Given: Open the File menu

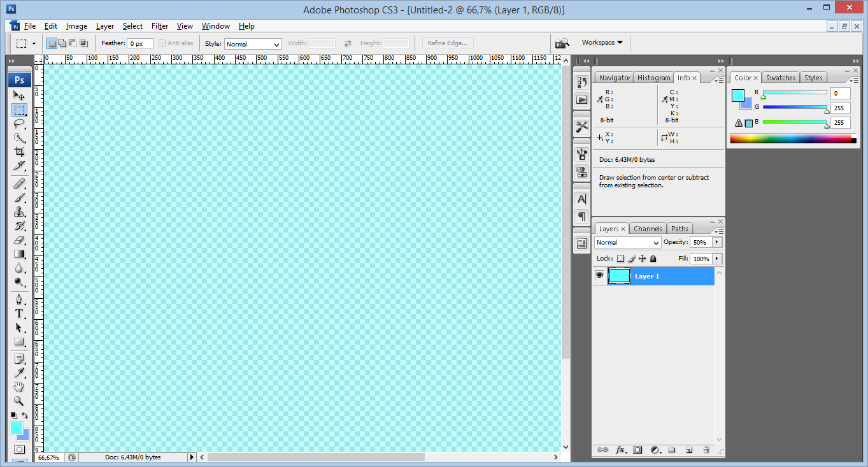Looking at the screenshot, I should [x=29, y=26].
